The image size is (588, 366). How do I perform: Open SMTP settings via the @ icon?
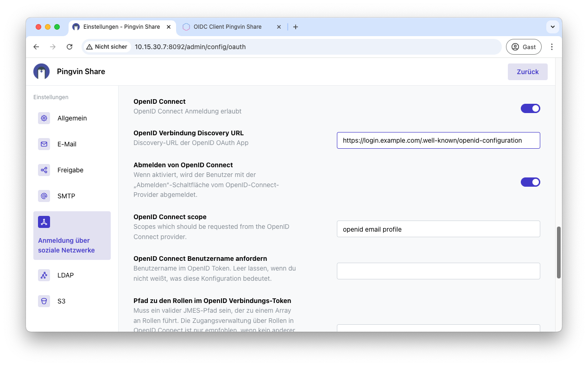click(x=44, y=196)
